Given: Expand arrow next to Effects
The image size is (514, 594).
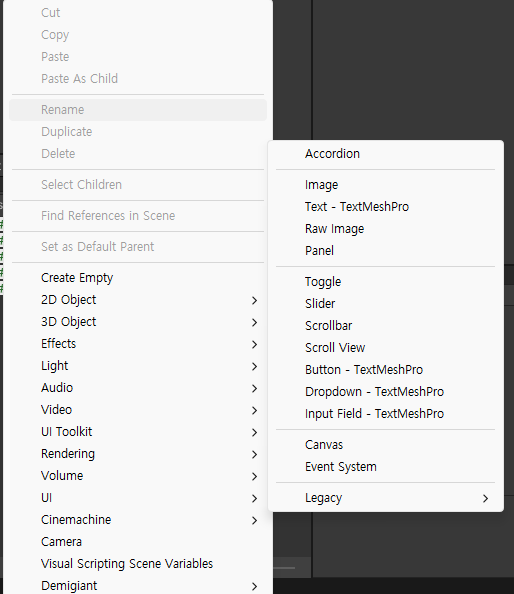Looking at the screenshot, I should (x=255, y=344).
